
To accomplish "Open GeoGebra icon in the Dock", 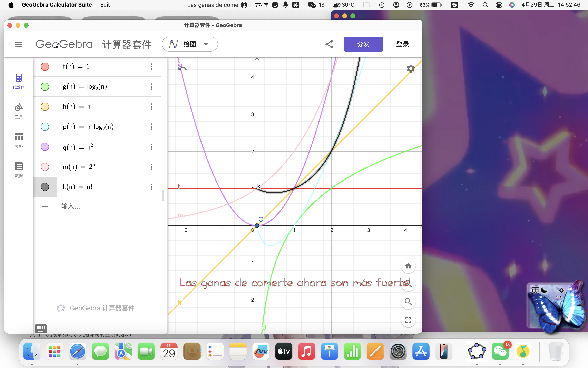I will click(x=477, y=351).
